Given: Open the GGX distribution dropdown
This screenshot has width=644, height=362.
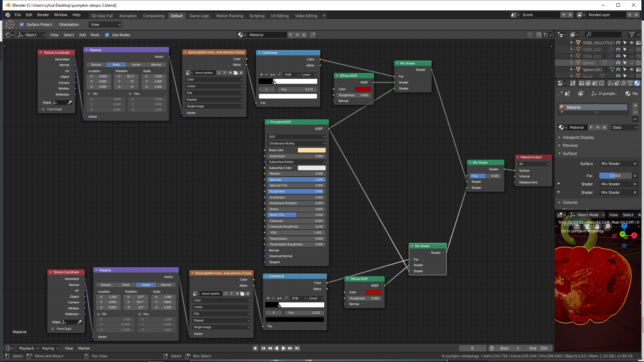Looking at the screenshot, I should (297, 137).
